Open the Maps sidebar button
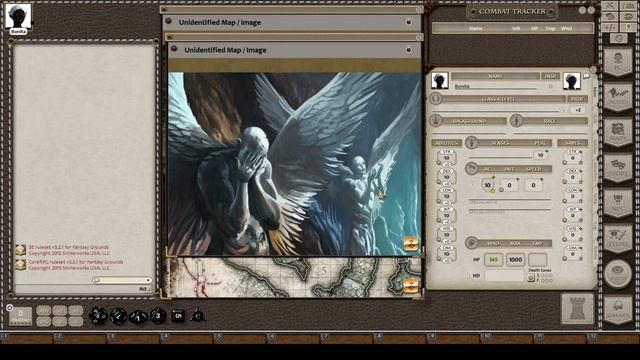 coord(618,133)
